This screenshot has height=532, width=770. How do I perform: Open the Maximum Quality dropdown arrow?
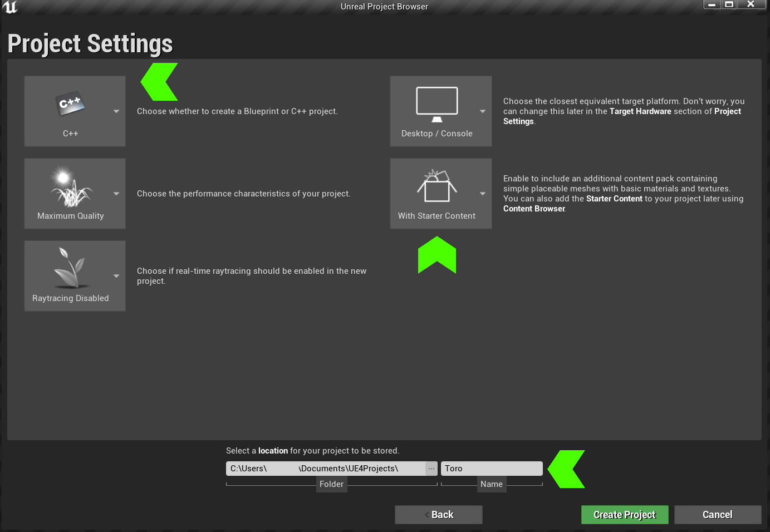[116, 194]
